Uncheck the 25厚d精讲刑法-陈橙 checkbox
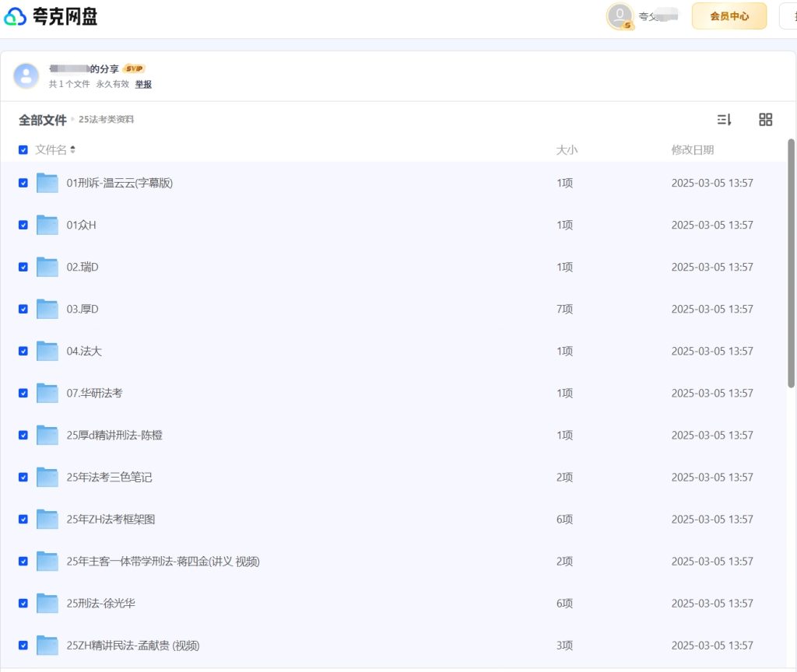 (x=23, y=436)
